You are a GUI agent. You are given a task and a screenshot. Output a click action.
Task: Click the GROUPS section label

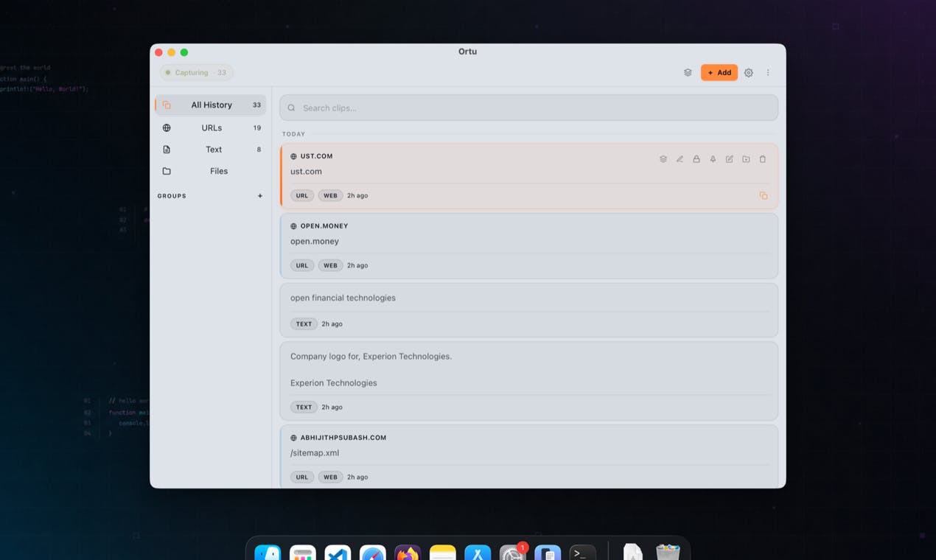click(x=172, y=196)
